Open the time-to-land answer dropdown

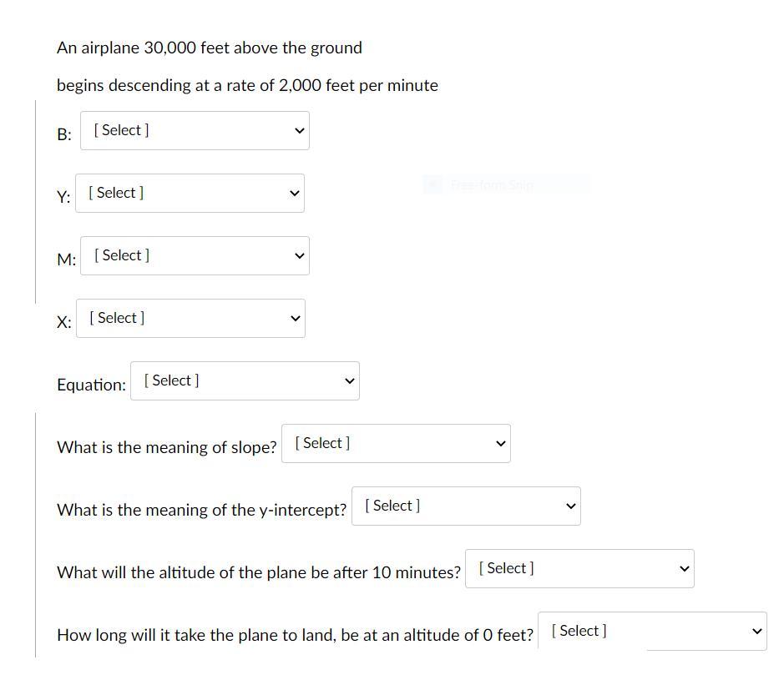[x=651, y=632]
